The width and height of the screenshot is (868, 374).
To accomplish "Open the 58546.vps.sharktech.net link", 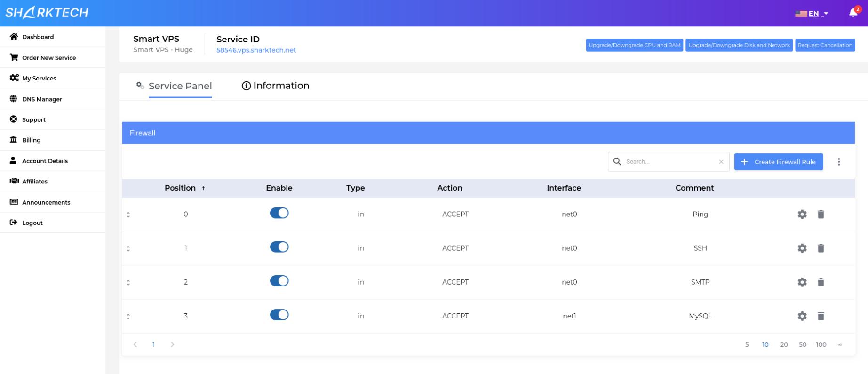I will click(x=256, y=50).
